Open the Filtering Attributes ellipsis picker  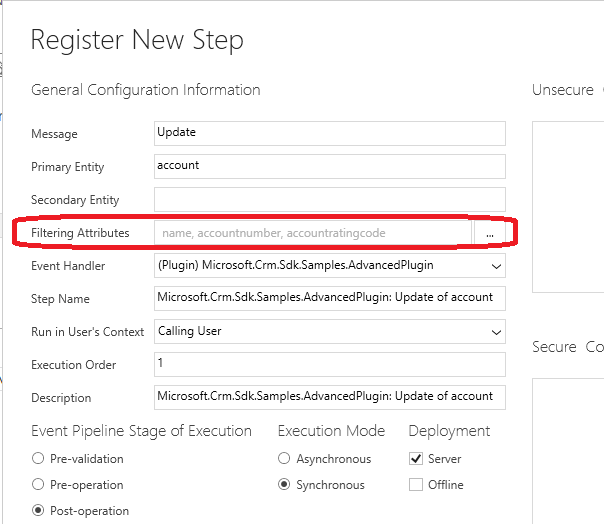(490, 233)
